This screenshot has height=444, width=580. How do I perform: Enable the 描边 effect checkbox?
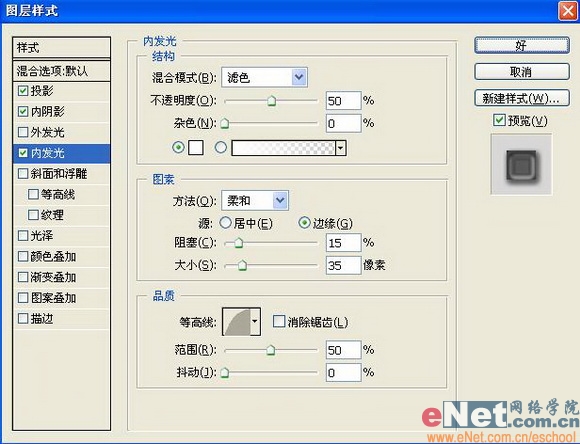coord(23,319)
